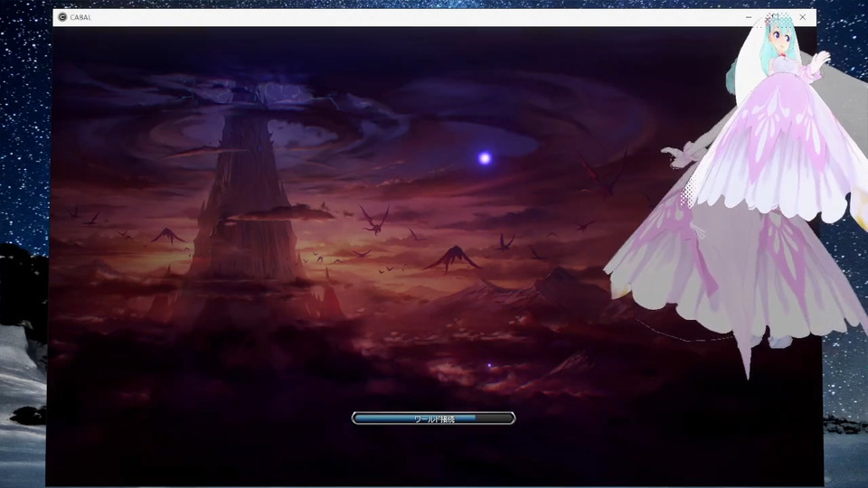The height and width of the screenshot is (488, 868).
Task: Click the ワールド接続 loading progress bar
Action: tap(433, 418)
